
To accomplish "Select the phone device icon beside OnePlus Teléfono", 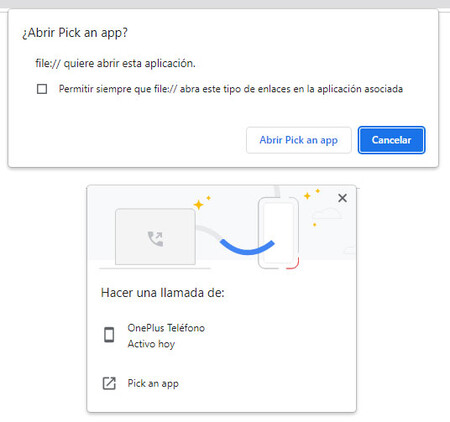I will coord(109,335).
